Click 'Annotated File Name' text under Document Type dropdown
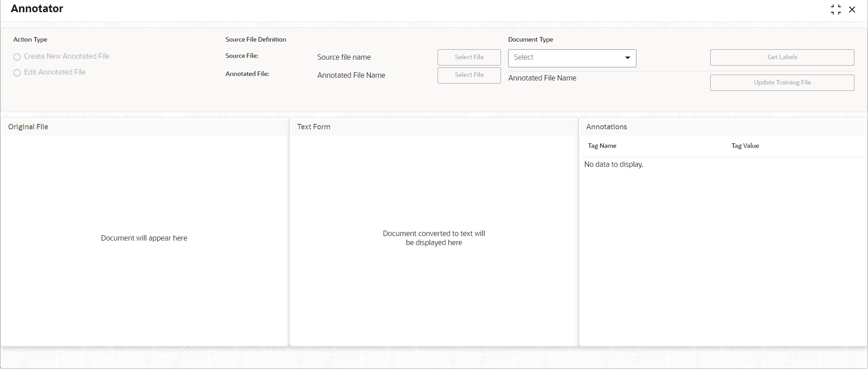 click(542, 78)
